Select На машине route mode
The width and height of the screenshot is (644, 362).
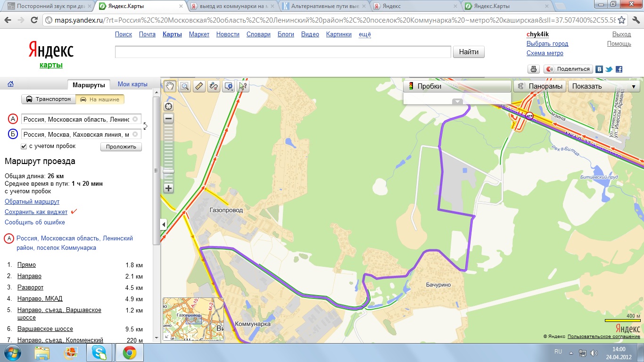point(100,99)
